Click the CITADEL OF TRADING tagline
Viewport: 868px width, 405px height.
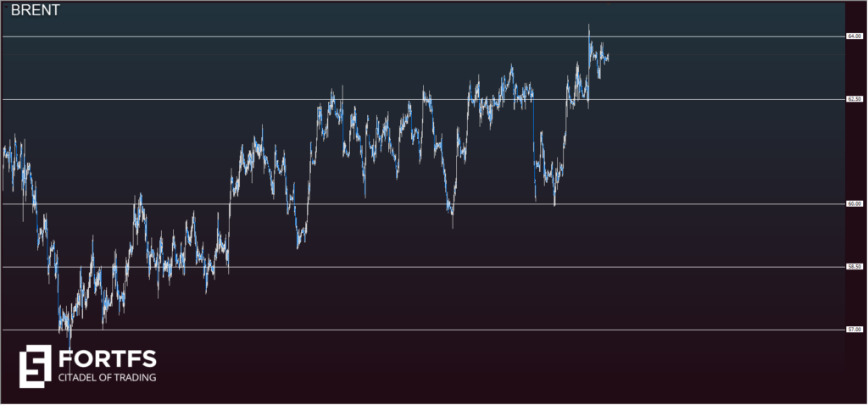(107, 378)
